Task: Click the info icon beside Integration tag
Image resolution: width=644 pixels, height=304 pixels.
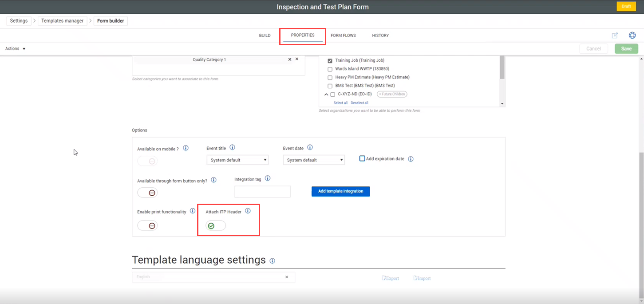Action: coord(268,178)
